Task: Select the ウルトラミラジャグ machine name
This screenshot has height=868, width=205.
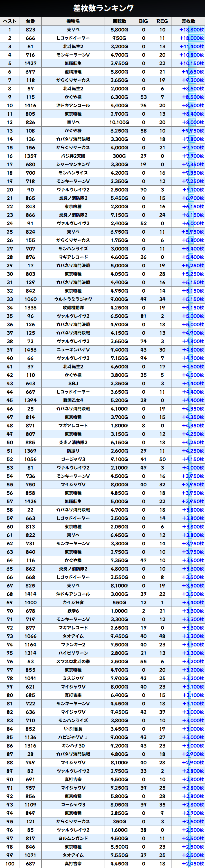Action: (73, 299)
